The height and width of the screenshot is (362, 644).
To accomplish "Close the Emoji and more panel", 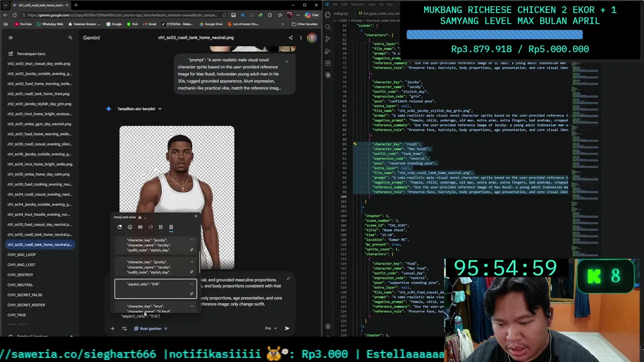I will [196, 217].
